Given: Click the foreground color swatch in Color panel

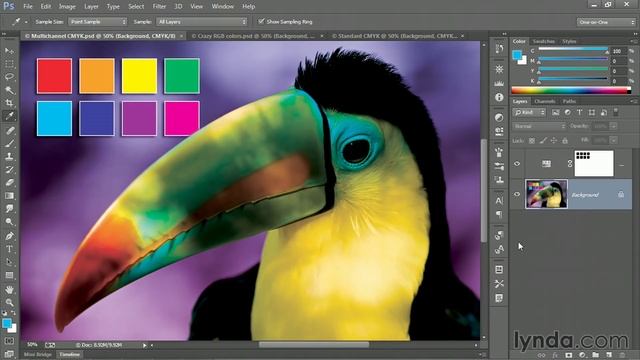Looking at the screenshot, I should [517, 55].
